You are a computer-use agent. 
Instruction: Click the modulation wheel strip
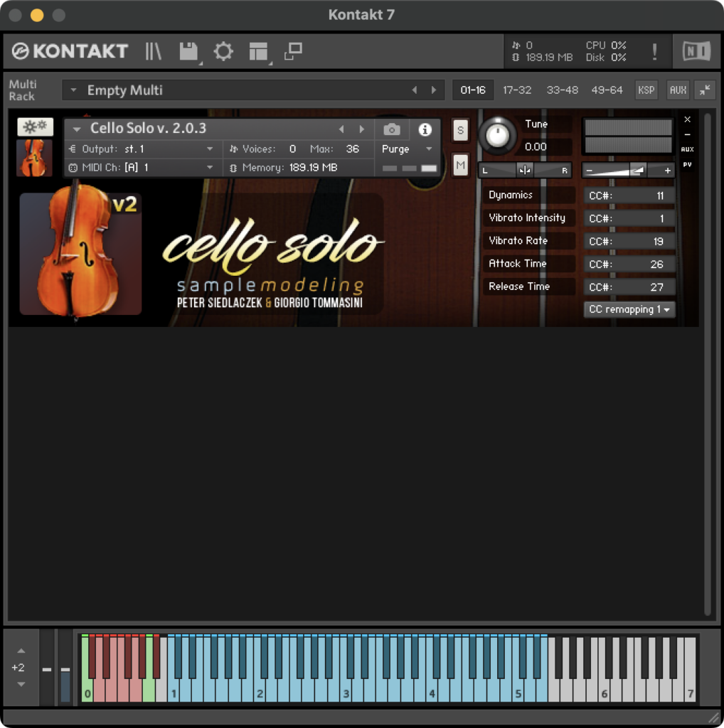coord(65,668)
